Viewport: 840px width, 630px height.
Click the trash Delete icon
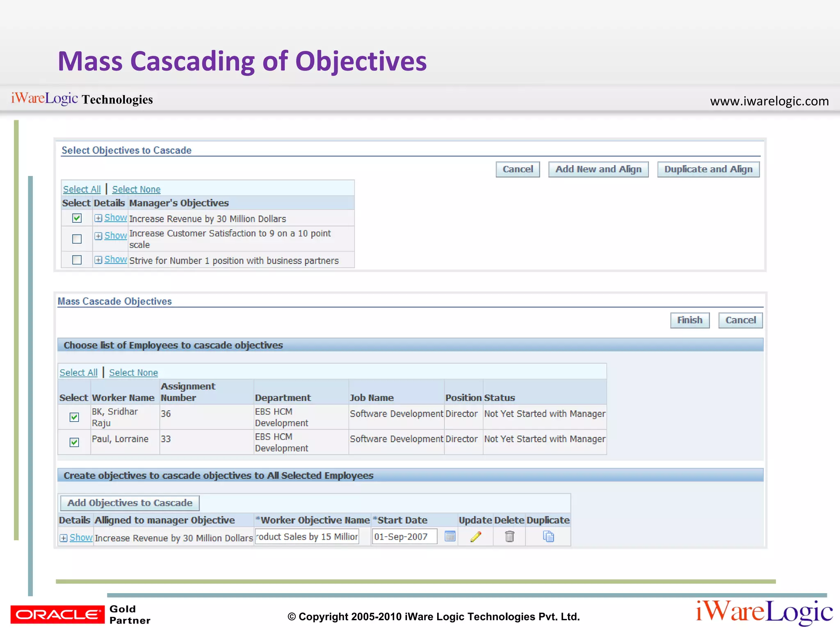coord(509,536)
